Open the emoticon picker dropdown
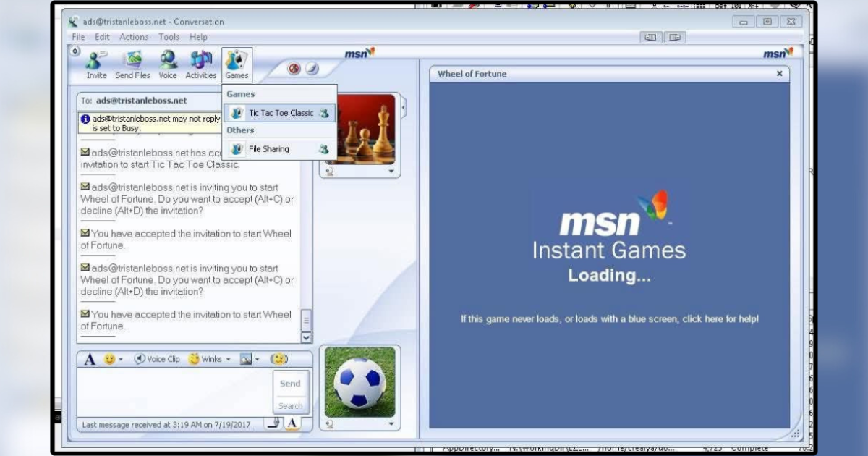This screenshot has height=456, width=868. (109, 358)
